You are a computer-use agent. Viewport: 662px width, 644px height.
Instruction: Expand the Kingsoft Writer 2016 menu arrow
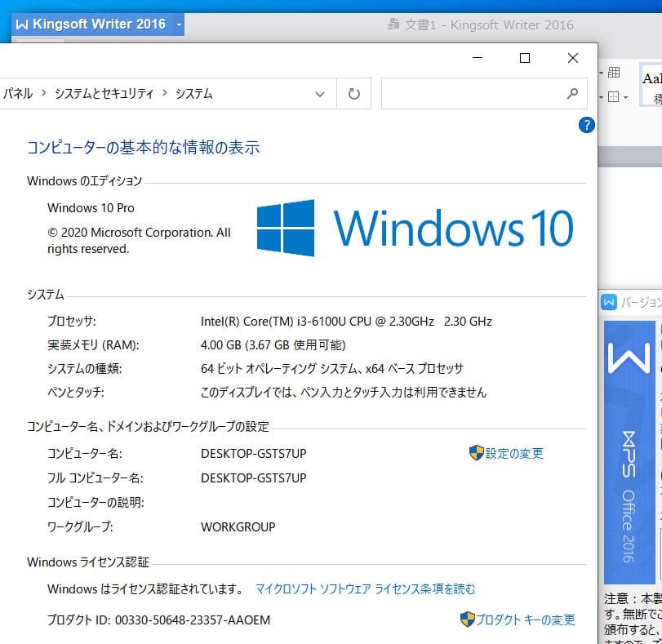(179, 24)
